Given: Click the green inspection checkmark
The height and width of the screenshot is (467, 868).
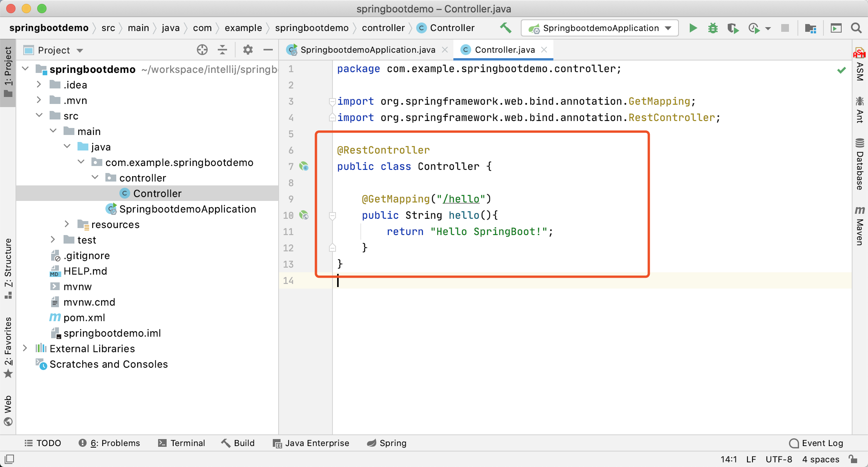Looking at the screenshot, I should [841, 70].
